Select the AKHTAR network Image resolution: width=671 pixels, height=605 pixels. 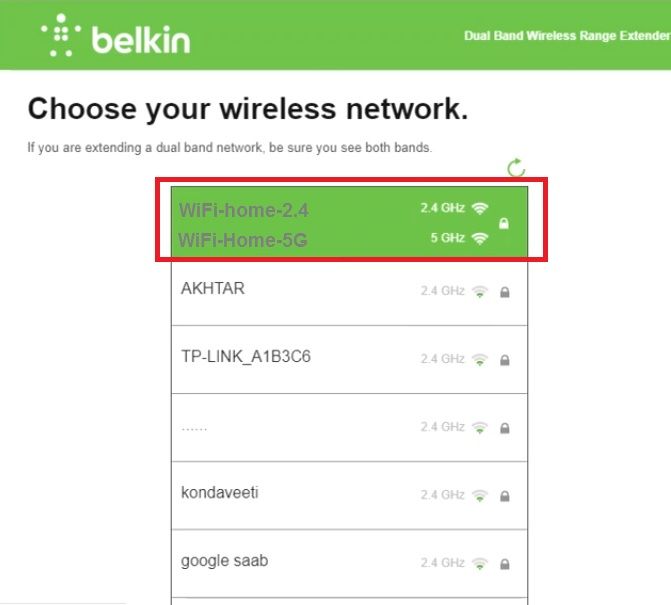point(213,289)
